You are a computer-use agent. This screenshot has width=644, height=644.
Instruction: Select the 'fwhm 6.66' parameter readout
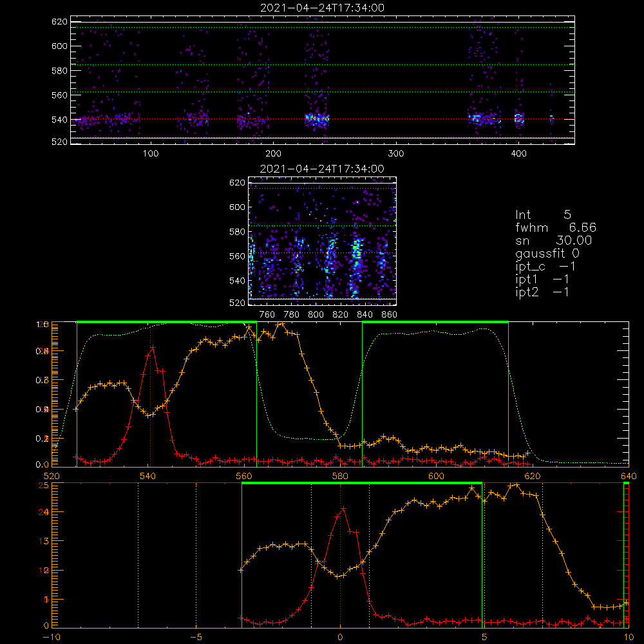point(556,227)
